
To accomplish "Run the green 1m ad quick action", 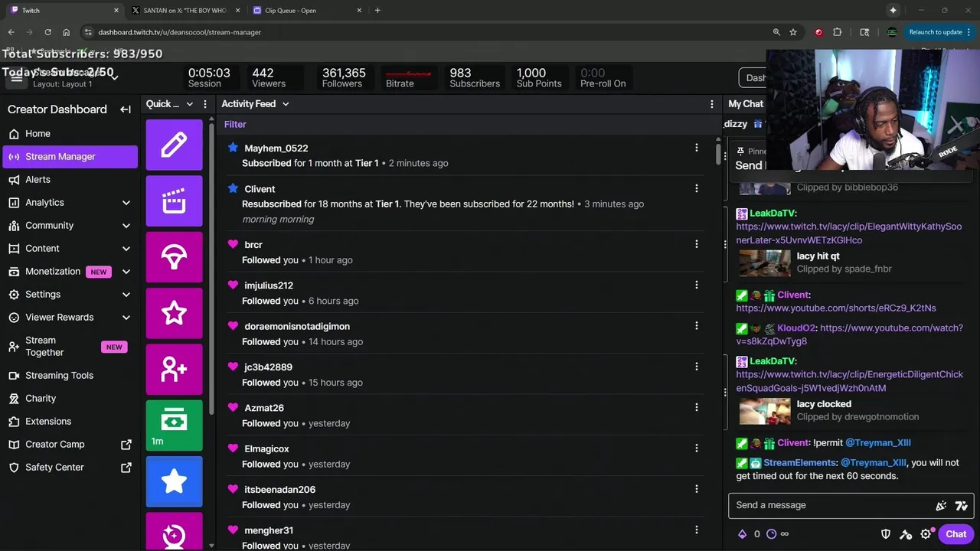I will [174, 425].
